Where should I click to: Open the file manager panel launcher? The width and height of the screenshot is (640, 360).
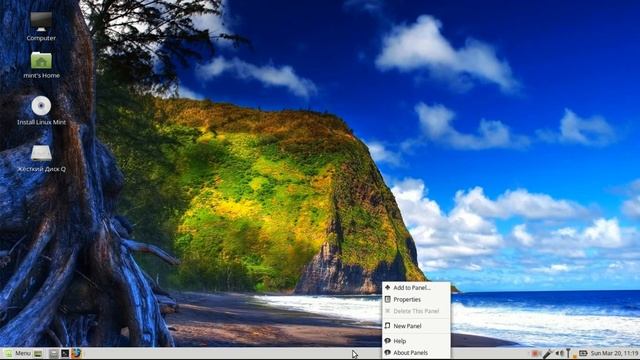[54, 353]
